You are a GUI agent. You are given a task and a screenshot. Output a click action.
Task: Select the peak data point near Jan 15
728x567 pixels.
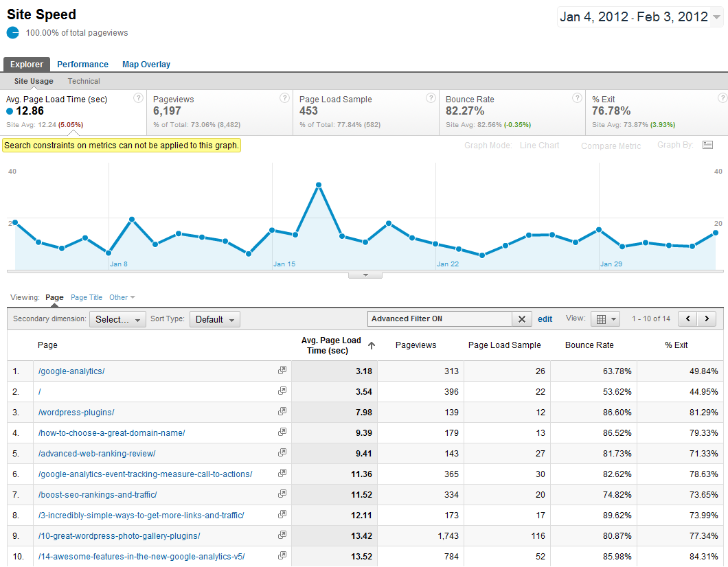click(x=319, y=184)
